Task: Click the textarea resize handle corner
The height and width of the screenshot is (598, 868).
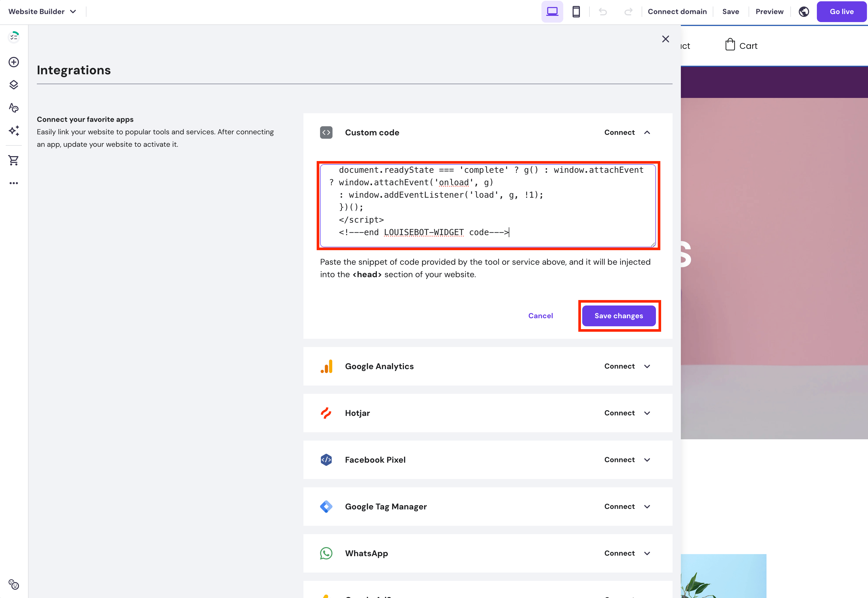Action: [653, 244]
